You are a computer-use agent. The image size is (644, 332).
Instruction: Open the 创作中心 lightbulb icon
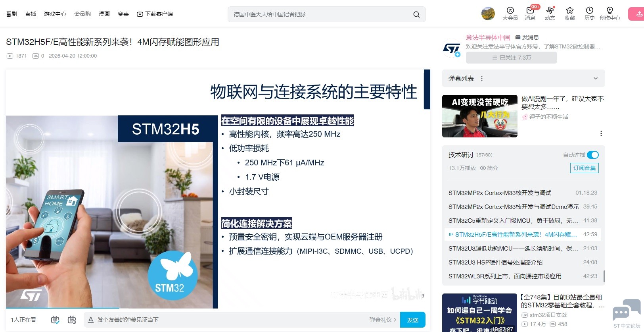(610, 14)
